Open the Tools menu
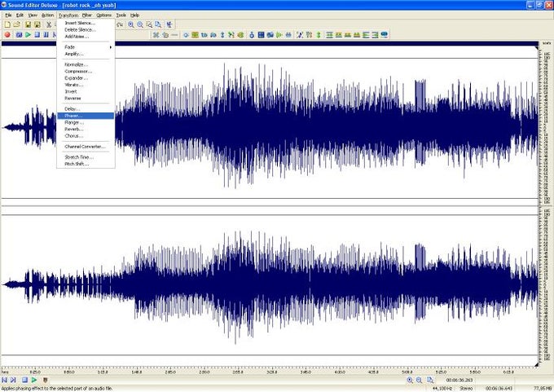Image resolution: width=554 pixels, height=392 pixels. point(121,15)
